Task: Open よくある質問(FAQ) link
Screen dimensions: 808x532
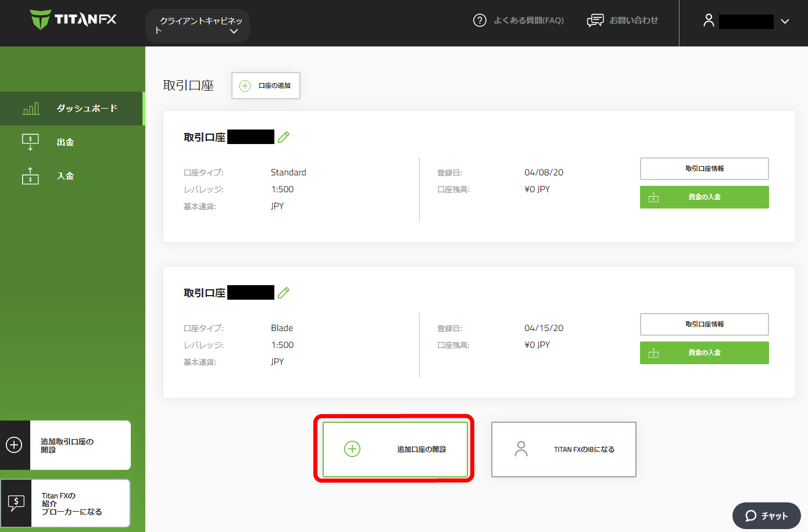Action: 528,20
